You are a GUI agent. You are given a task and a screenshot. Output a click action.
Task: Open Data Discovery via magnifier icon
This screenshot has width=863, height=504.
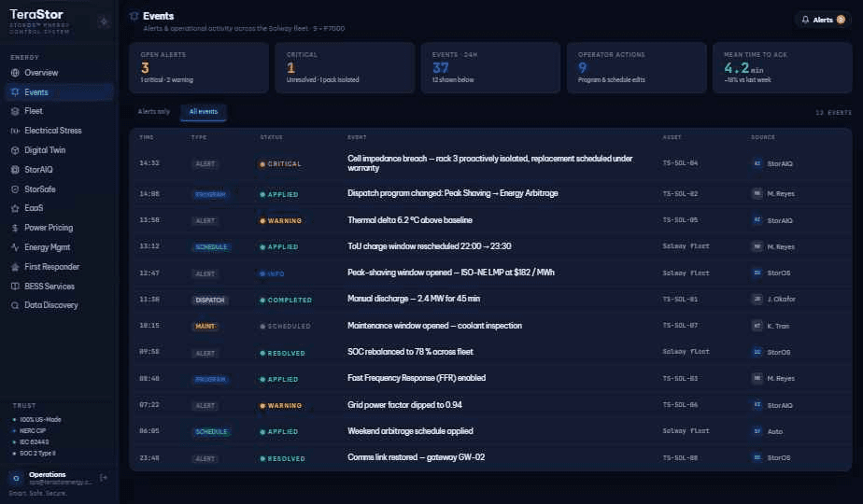pos(15,305)
